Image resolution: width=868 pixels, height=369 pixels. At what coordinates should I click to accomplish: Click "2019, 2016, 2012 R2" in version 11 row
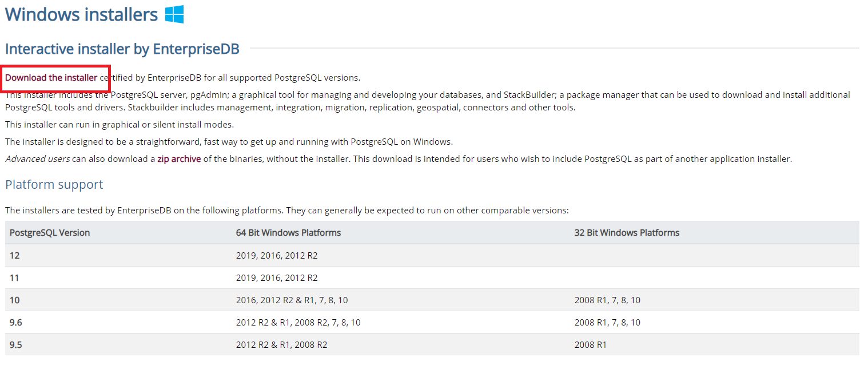click(277, 278)
